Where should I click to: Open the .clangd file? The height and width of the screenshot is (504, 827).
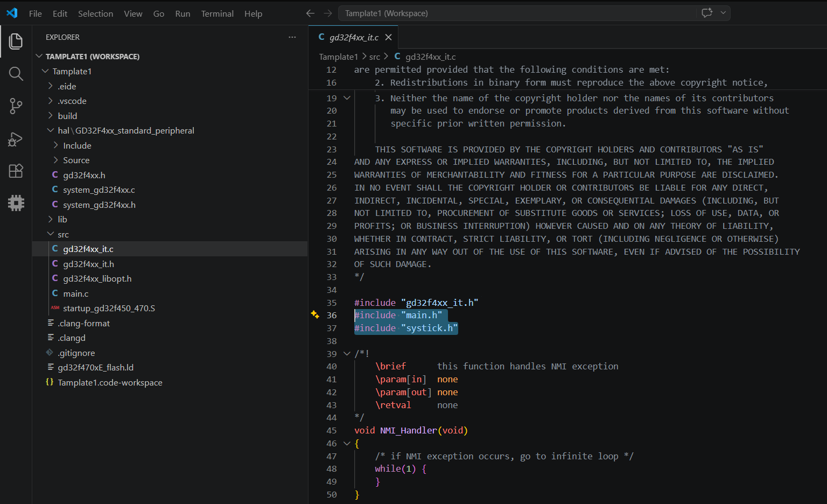(72, 338)
